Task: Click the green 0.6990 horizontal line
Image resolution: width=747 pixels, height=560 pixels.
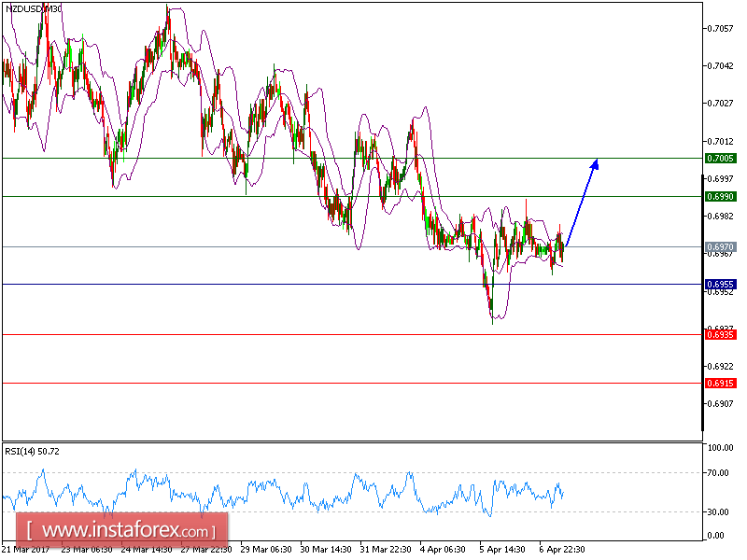Action: [280, 197]
